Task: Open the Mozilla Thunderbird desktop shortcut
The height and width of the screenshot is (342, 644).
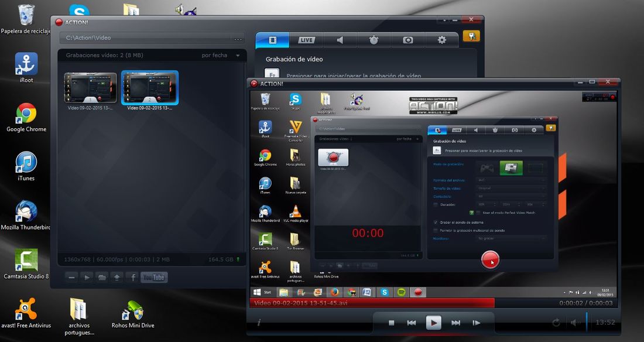Action: click(25, 216)
